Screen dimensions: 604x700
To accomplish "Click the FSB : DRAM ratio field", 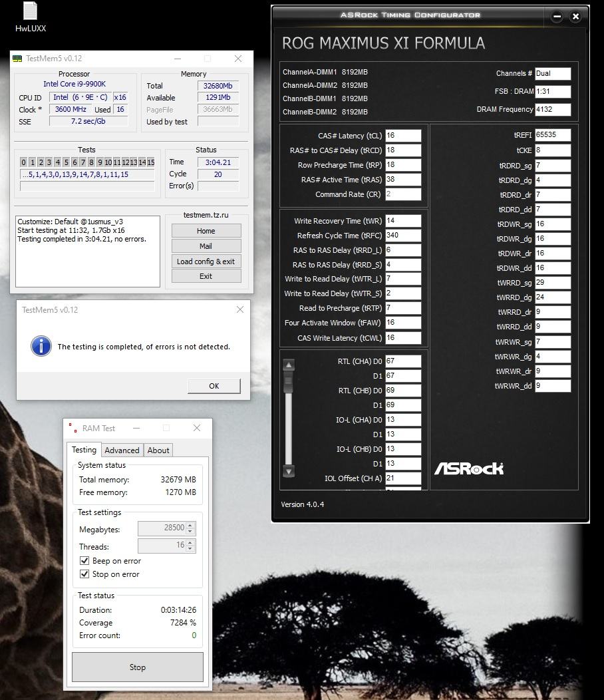I will click(553, 92).
